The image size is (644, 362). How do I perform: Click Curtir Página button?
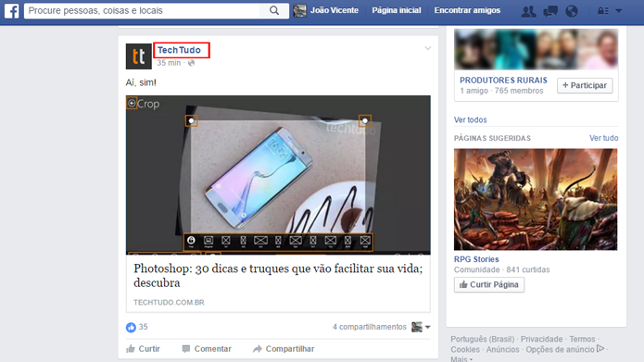tap(488, 285)
